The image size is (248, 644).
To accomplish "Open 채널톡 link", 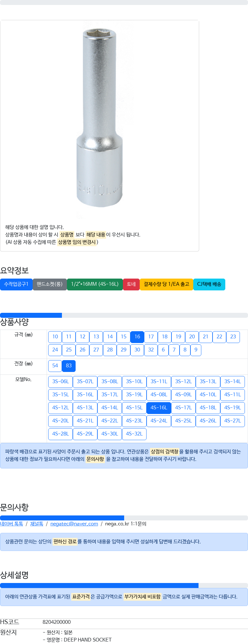I will (36, 524).
